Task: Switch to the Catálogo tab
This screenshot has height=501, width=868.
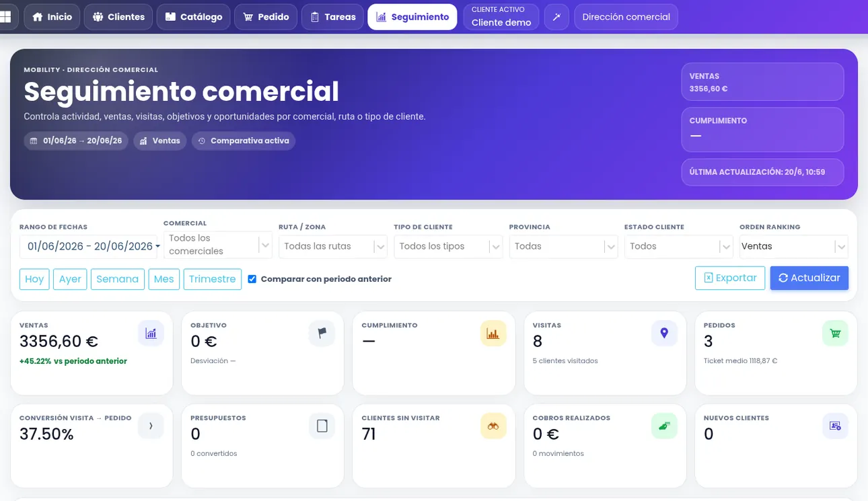Action: (x=194, y=17)
